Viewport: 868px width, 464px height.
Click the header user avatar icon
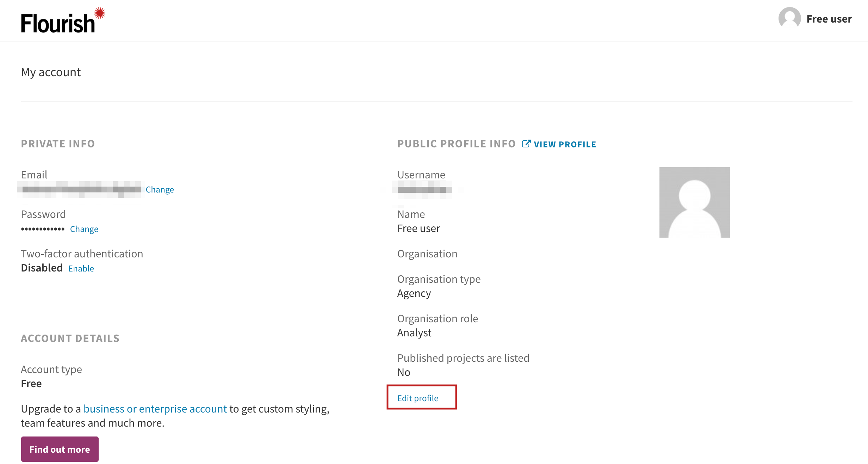coord(789,18)
